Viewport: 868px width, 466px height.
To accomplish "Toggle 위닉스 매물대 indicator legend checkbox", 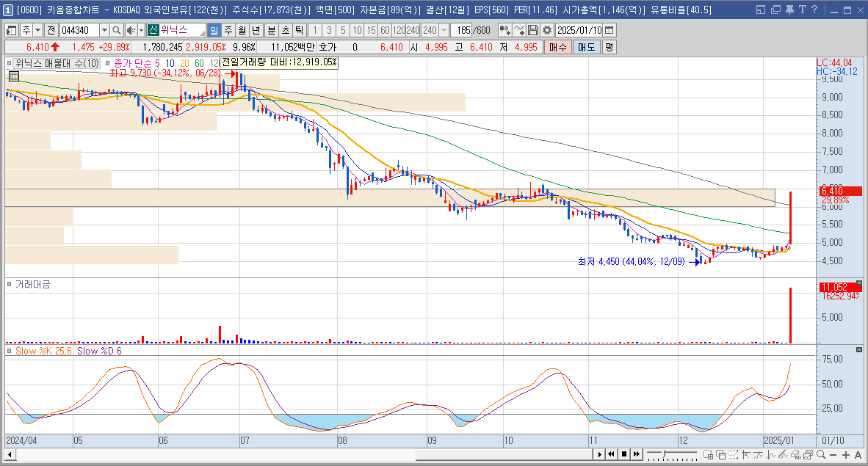I will 10,63.
